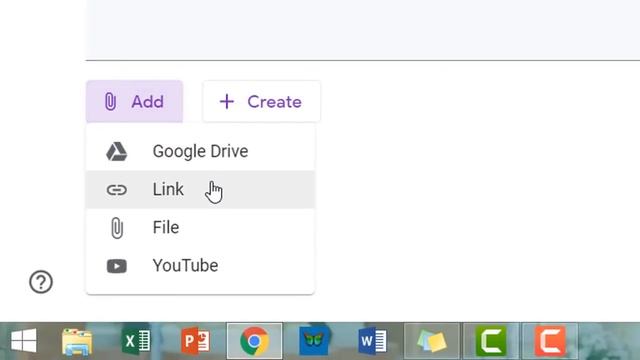Open Sticky Notes from the taskbar
This screenshot has height=360, width=640.
(432, 340)
